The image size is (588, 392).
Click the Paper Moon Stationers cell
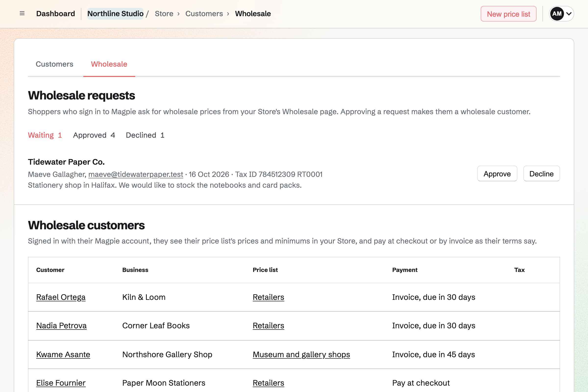click(x=163, y=383)
